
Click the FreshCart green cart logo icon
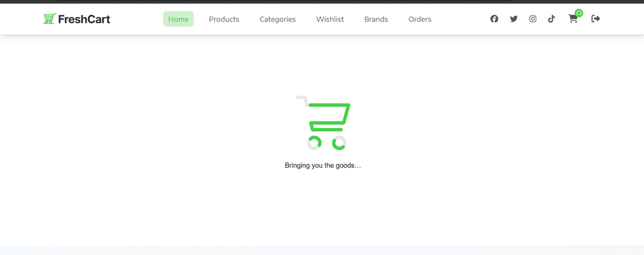click(49, 19)
